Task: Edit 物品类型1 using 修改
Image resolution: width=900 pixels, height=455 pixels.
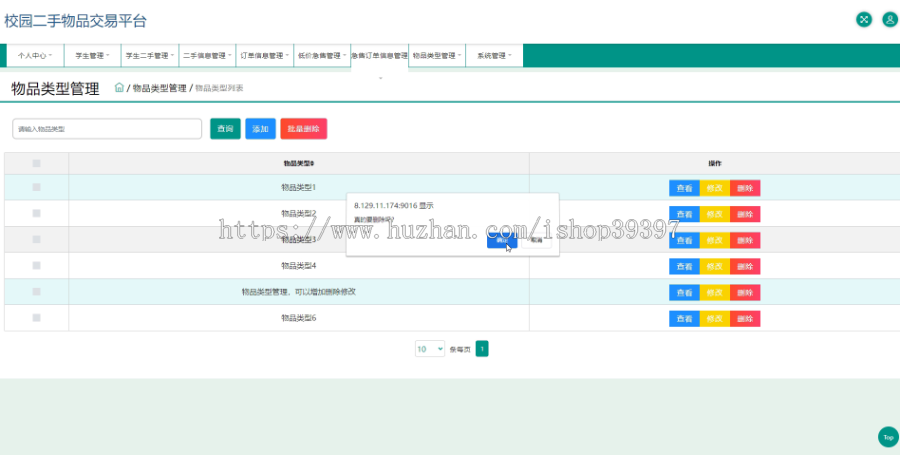Action: (715, 188)
